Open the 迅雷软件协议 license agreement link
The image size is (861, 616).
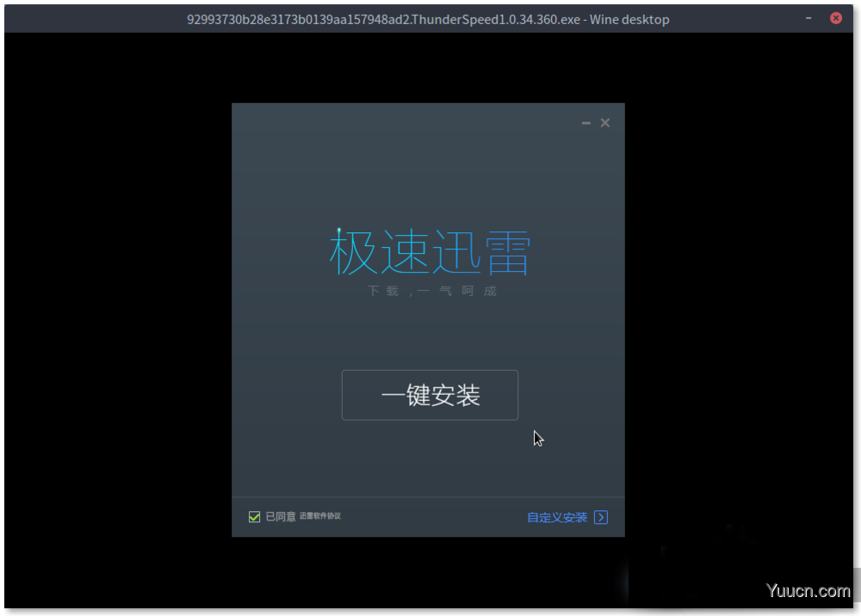(x=319, y=515)
